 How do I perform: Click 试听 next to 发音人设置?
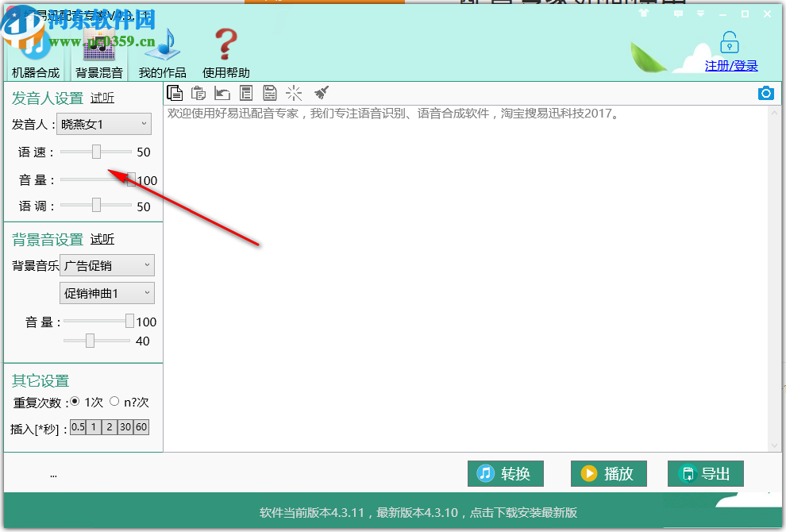click(102, 98)
